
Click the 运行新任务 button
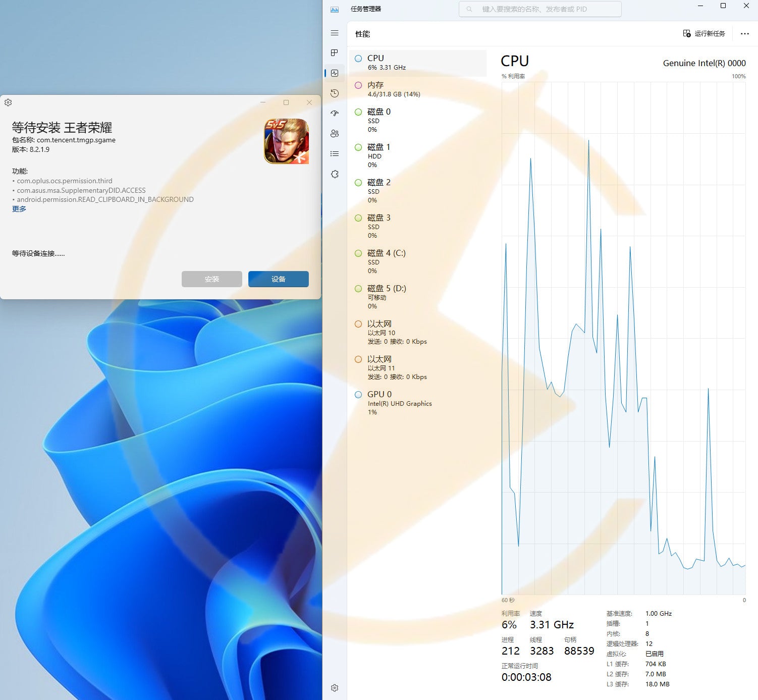click(x=704, y=34)
